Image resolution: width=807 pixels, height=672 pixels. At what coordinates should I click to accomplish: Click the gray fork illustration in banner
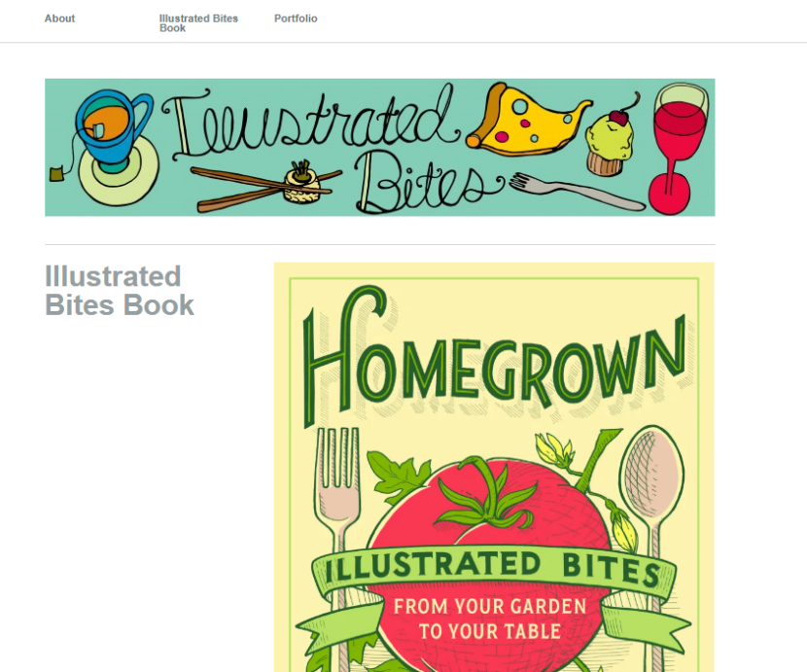577,191
